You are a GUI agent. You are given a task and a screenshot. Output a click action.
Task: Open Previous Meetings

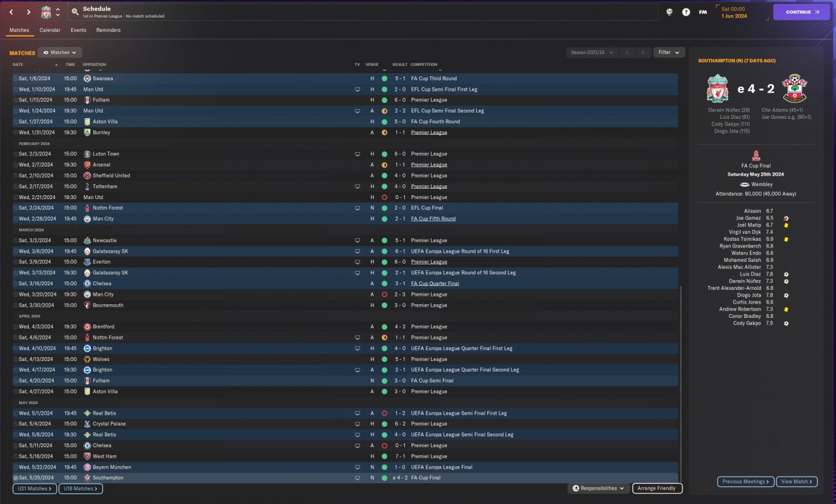745,482
